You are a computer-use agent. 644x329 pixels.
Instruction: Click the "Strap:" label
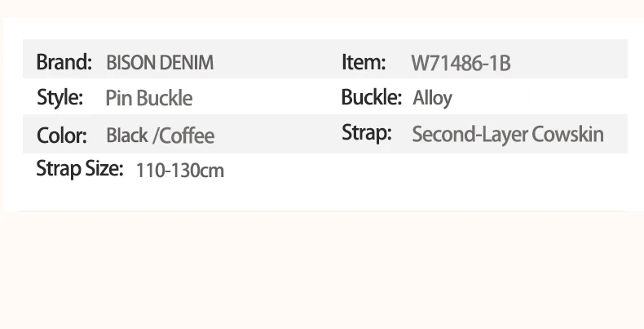tap(367, 132)
